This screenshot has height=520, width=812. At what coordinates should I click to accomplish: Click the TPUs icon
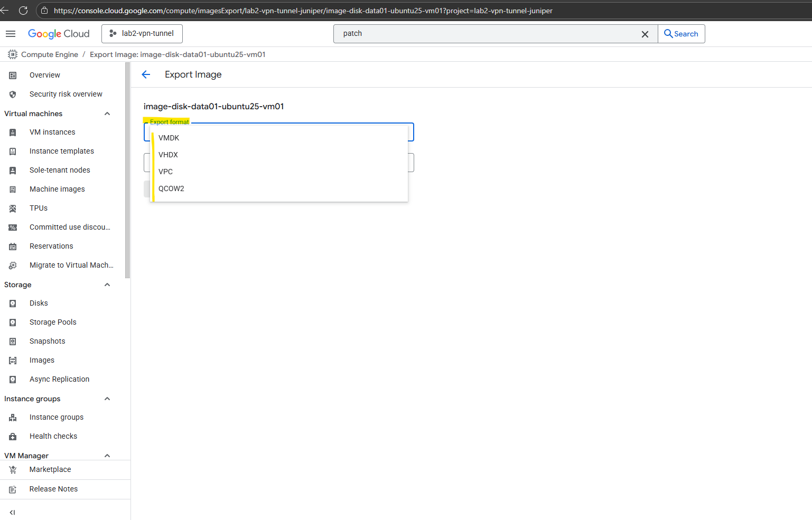click(x=13, y=209)
